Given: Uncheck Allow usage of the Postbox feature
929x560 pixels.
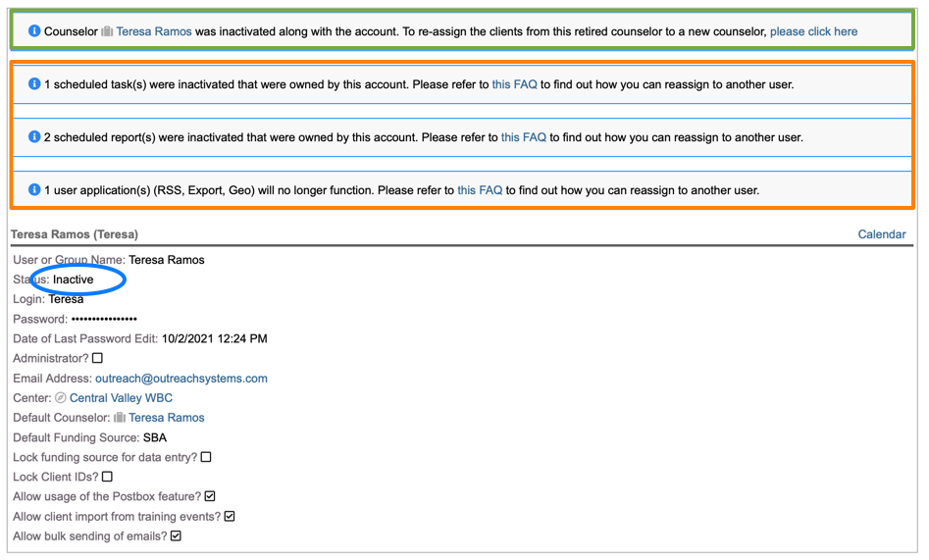Looking at the screenshot, I should pos(210,496).
